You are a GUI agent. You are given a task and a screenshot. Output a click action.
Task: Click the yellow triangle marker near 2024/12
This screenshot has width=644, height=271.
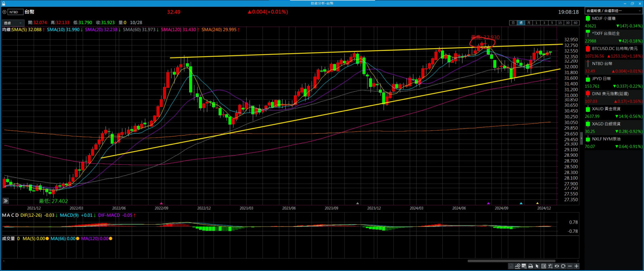tap(537, 203)
